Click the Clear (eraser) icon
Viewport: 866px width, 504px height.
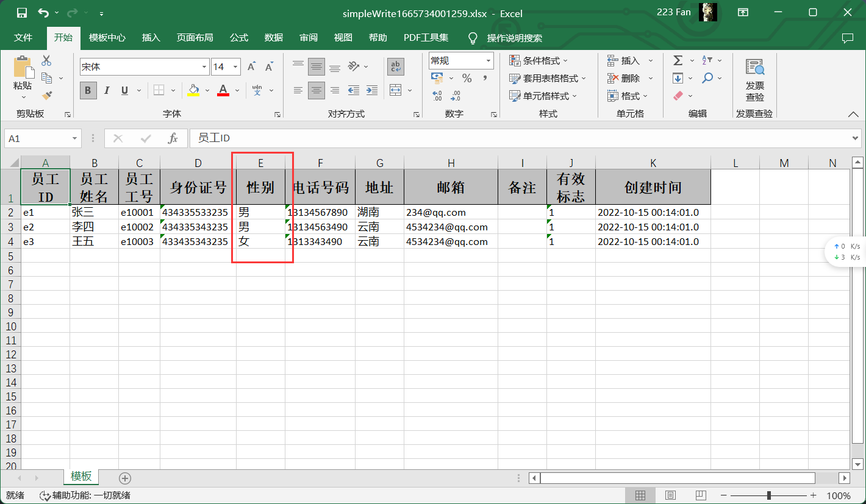click(x=678, y=96)
